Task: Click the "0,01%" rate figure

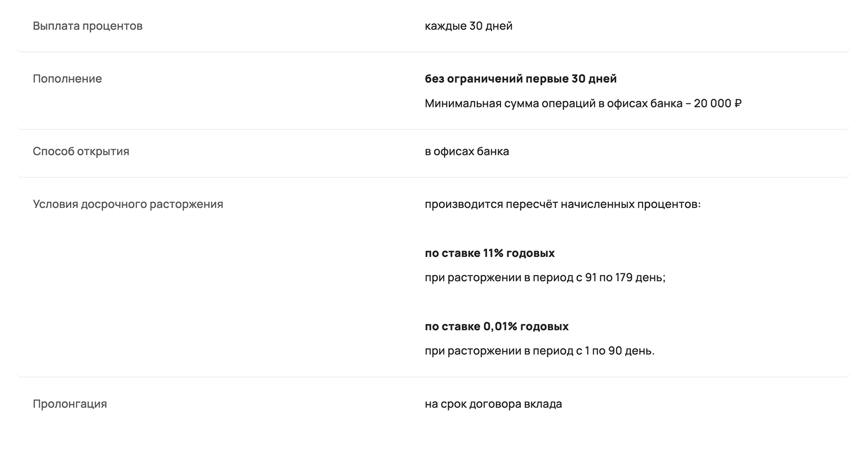Action: tap(500, 327)
